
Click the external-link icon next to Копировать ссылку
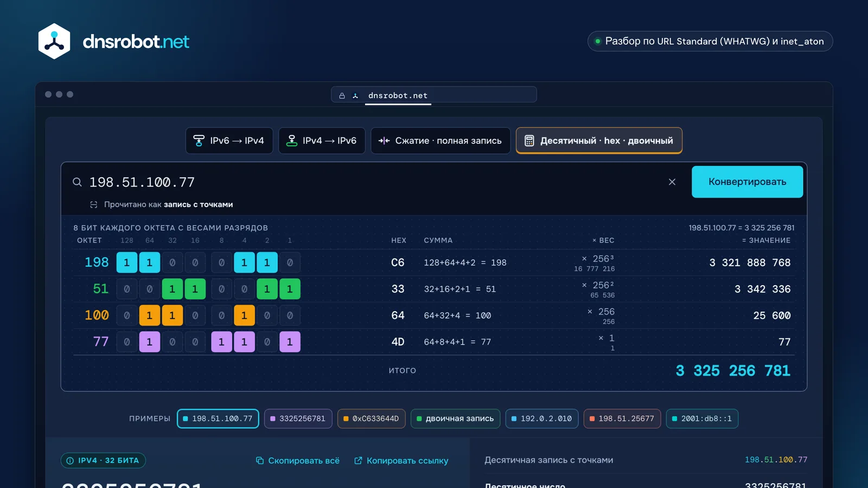point(358,460)
